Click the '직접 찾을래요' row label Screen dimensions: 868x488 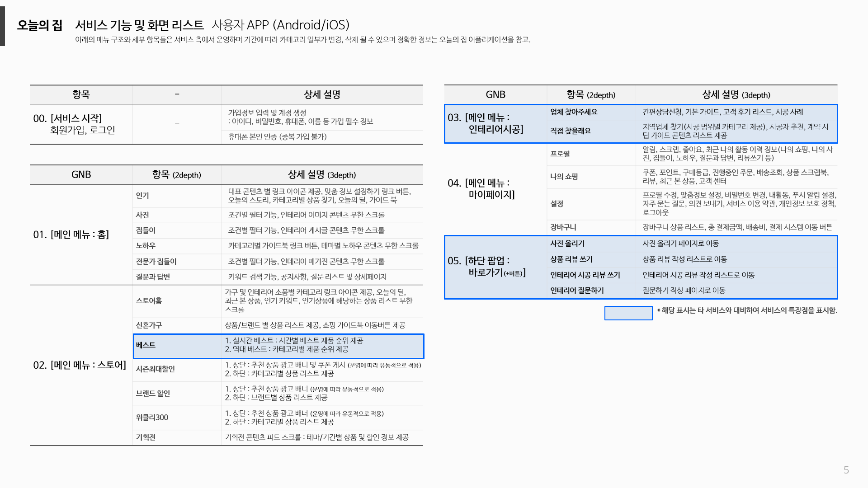(x=571, y=131)
